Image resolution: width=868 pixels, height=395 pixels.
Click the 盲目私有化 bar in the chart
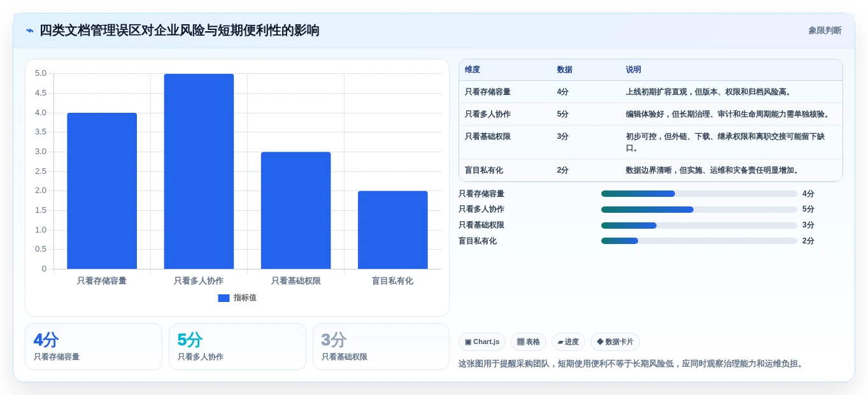pos(393,230)
